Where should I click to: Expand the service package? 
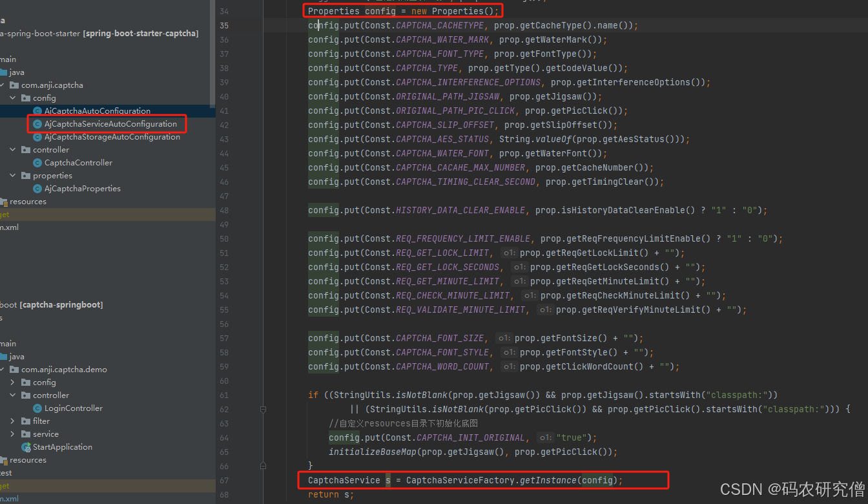coord(13,434)
